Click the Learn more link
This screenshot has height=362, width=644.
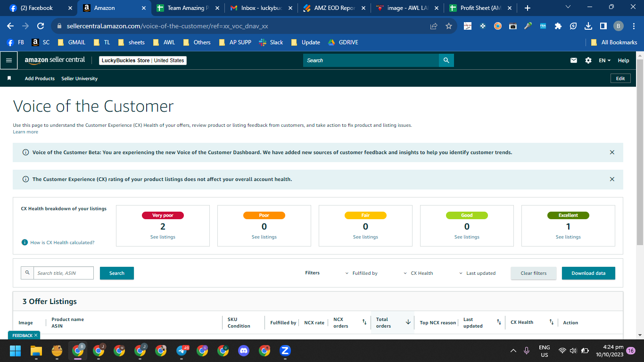tap(25, 132)
